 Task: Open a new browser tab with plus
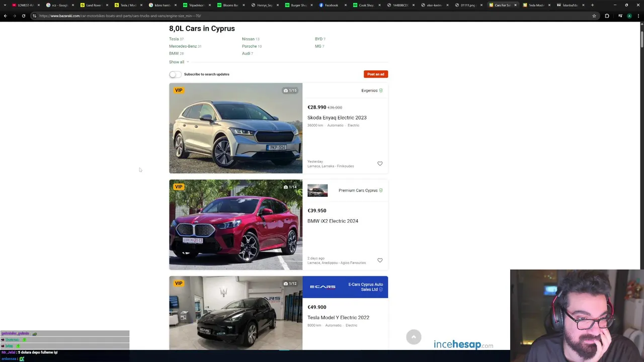click(592, 5)
